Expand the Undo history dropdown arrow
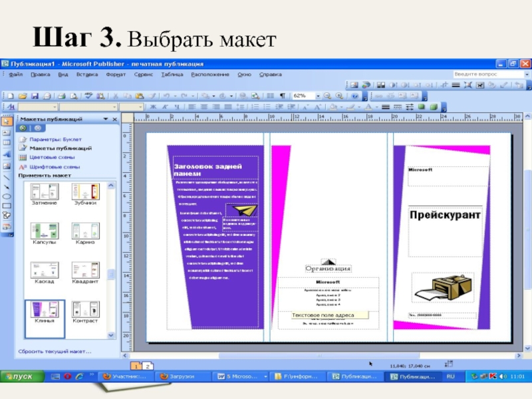 (175, 96)
